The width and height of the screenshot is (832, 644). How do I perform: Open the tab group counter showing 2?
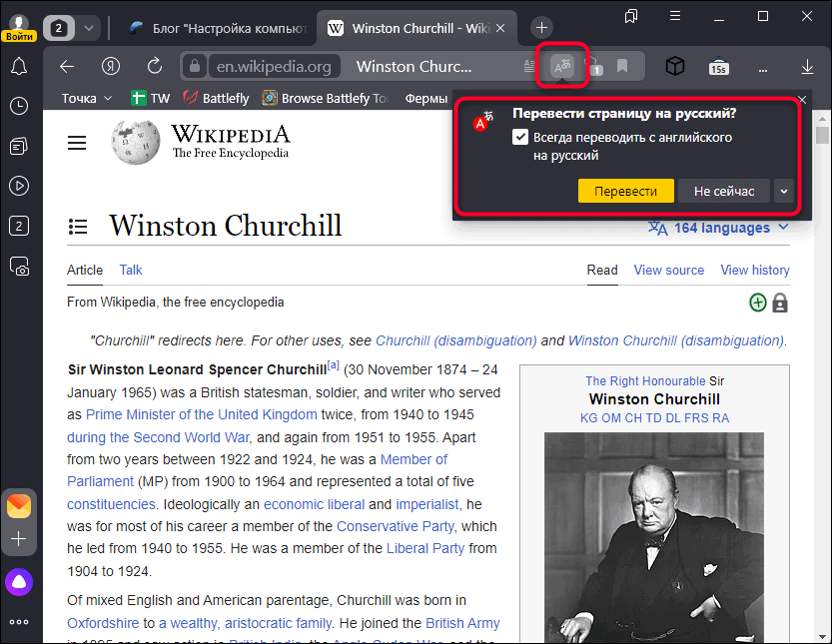click(59, 28)
